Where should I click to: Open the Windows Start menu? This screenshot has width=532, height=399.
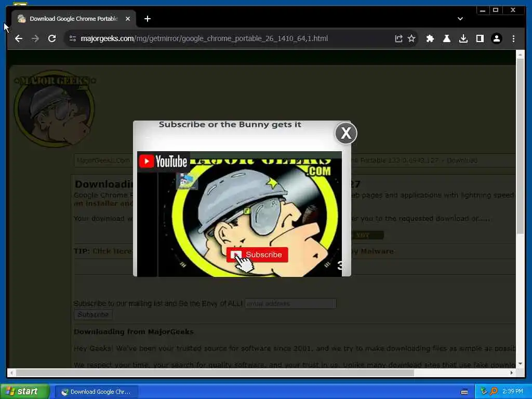pos(24,392)
